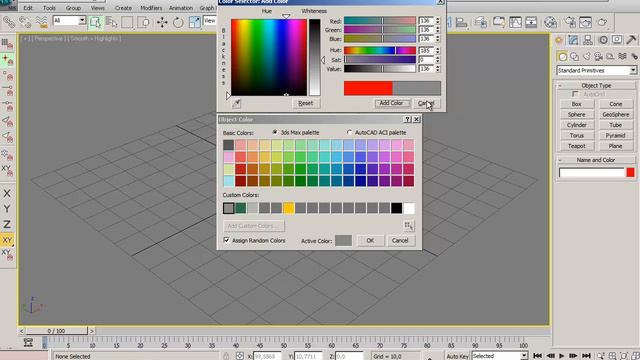This screenshot has height=360, width=640.
Task: Activate the Select and Rotate tool
Action: [x=178, y=22]
